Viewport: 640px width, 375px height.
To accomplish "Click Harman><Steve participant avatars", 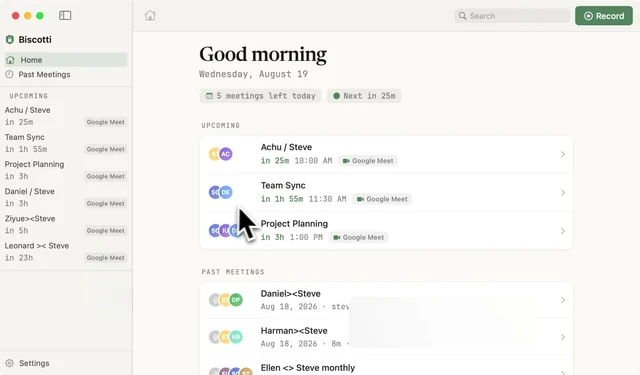I will coord(226,337).
